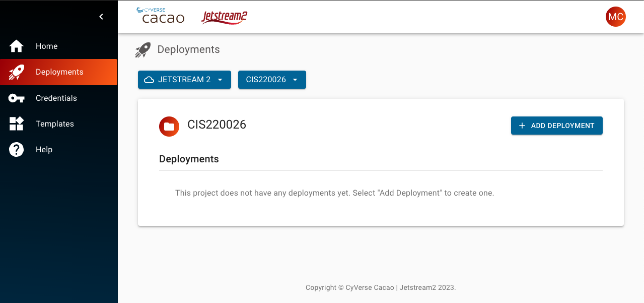The image size is (644, 303).
Task: Open the MC user avatar menu
Action: click(615, 17)
